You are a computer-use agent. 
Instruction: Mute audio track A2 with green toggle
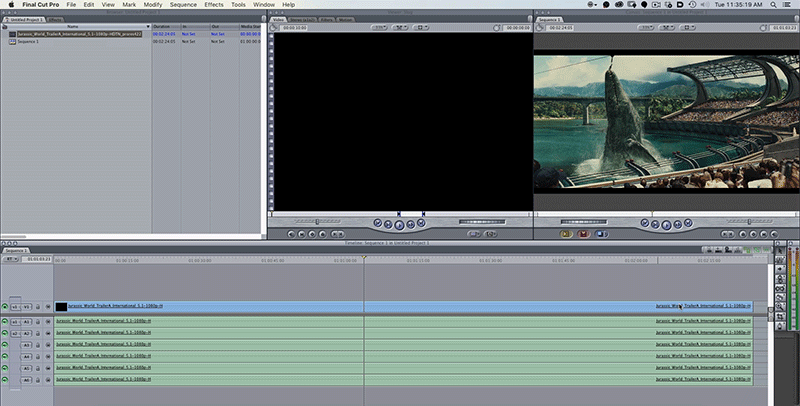point(5,333)
